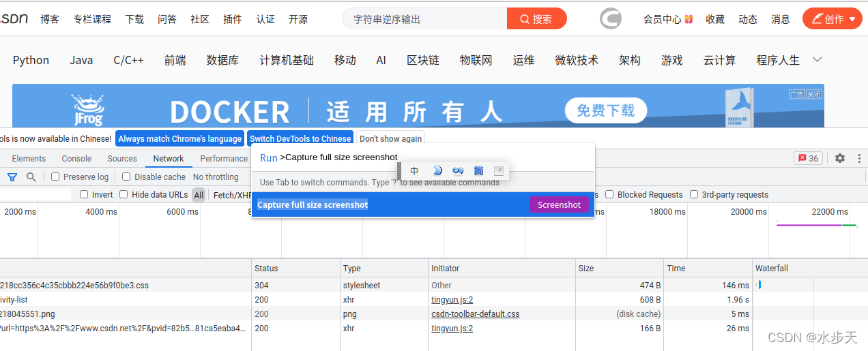Click the 36 errors counter badge
Viewport: 868px width, 351px height.
coord(808,158)
